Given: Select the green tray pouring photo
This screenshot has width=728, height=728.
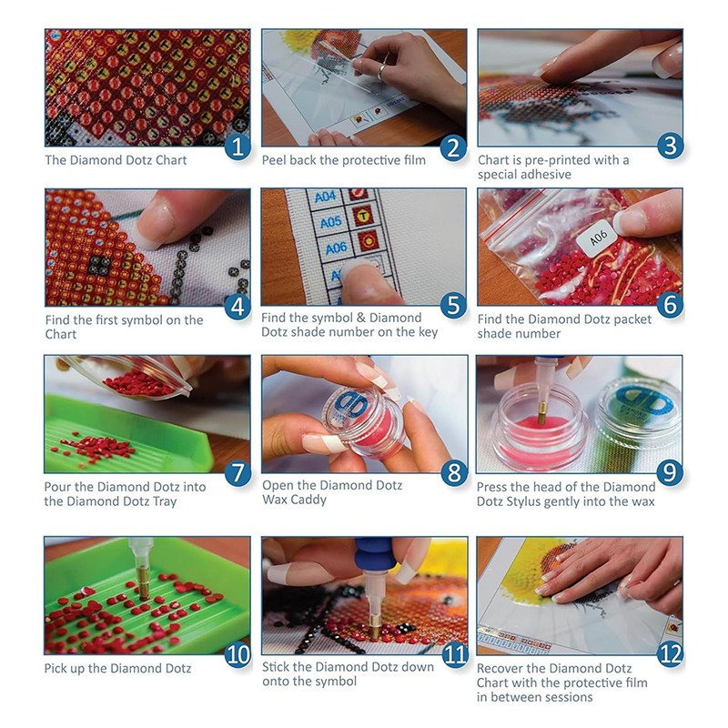Looking at the screenshot, I should [147, 414].
